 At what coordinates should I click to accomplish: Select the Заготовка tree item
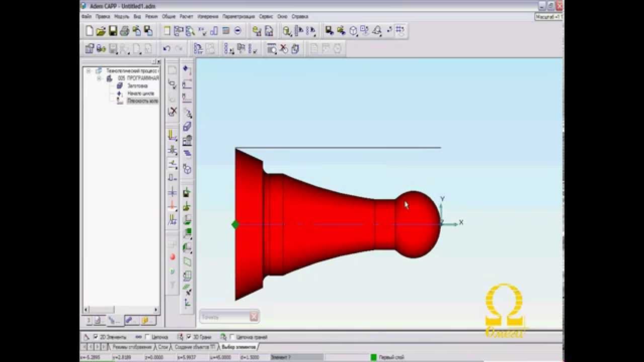[137, 86]
